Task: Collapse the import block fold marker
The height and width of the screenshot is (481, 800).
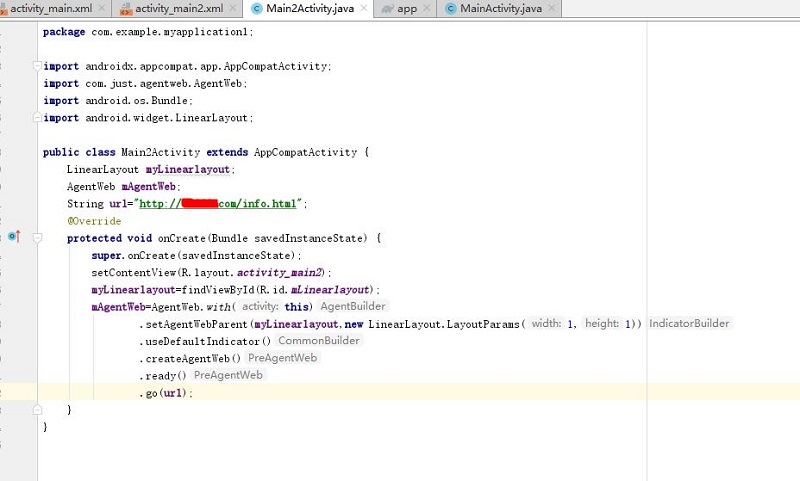Action: (x=37, y=66)
